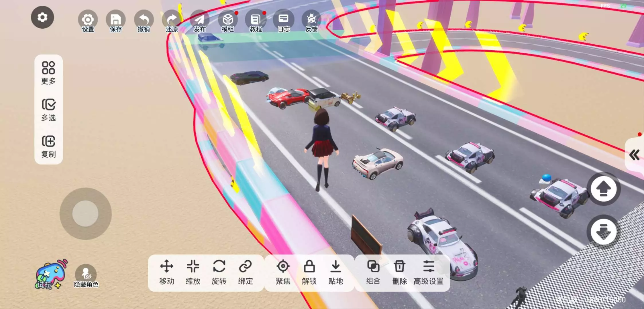
Task: Open the 日志 (Log) icon
Action: click(284, 19)
